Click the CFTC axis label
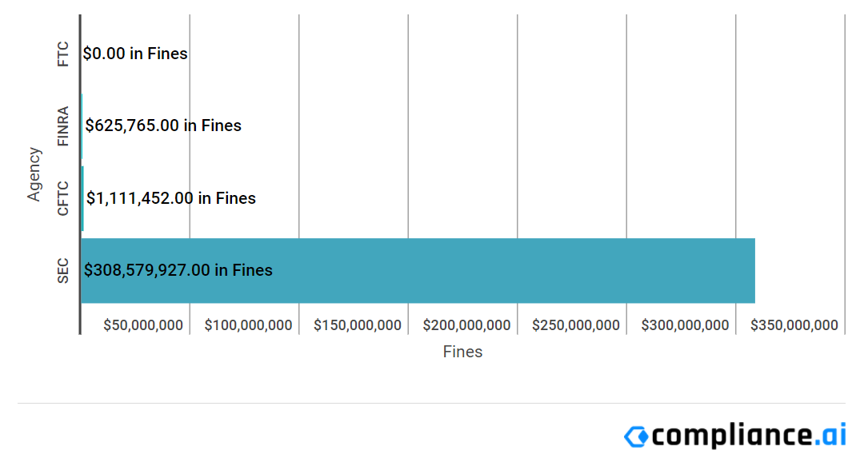Screen dimensions: 868x458 pyautogui.click(x=63, y=198)
